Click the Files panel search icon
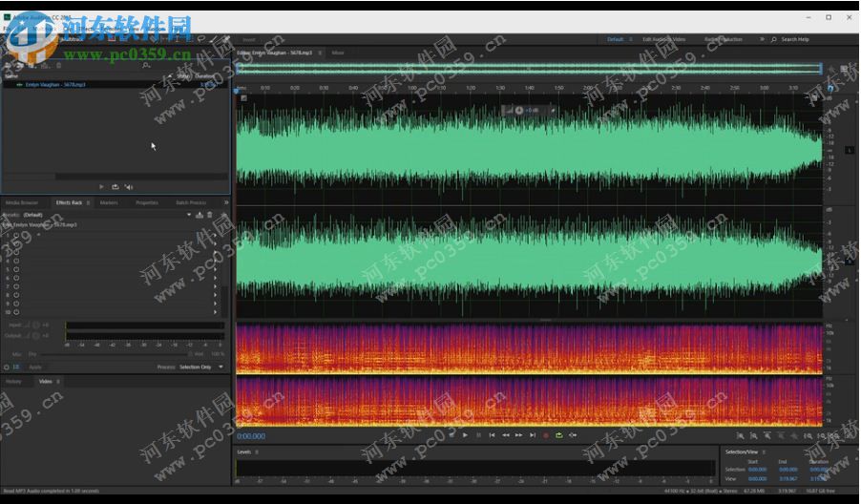Viewport: 861px width, 504px height. (145, 65)
